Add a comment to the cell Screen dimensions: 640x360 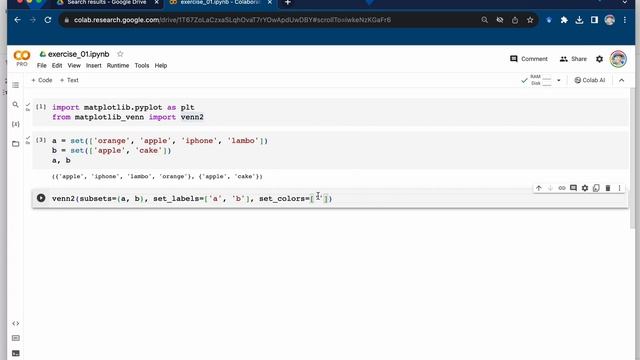[573, 188]
